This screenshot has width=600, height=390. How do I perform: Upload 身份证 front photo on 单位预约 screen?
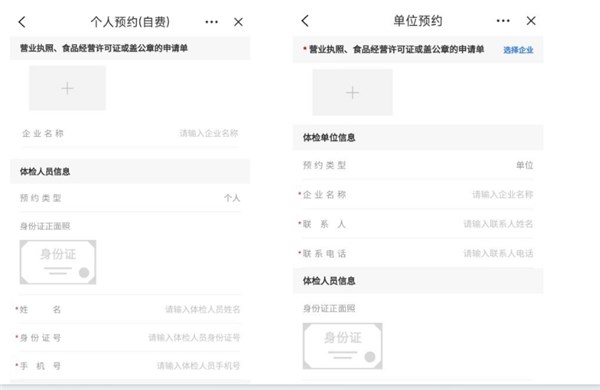(342, 346)
